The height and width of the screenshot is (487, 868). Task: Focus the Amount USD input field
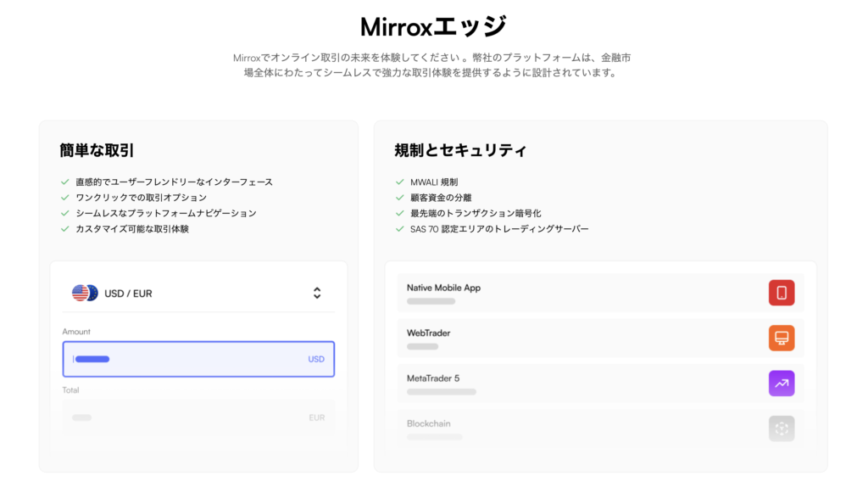pos(198,359)
